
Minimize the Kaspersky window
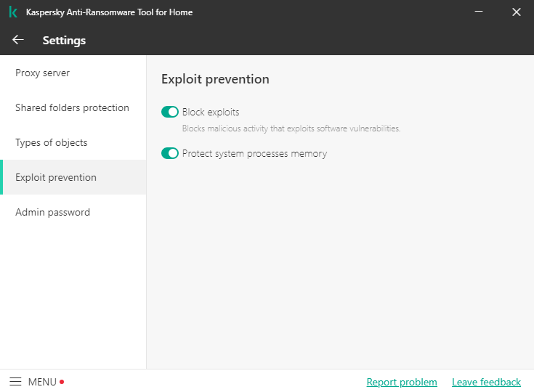coord(480,12)
